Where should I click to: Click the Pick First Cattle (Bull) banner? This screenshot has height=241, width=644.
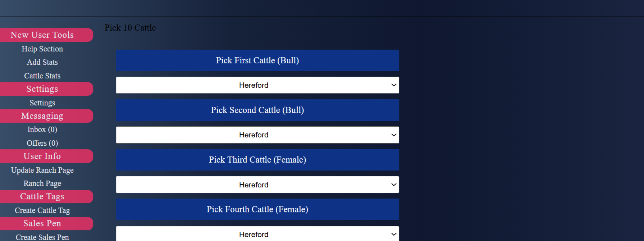pos(257,60)
